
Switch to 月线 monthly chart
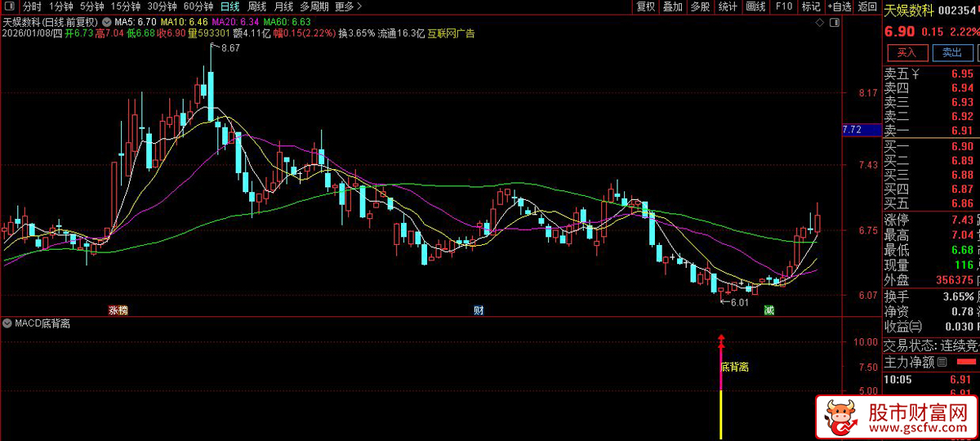283,7
